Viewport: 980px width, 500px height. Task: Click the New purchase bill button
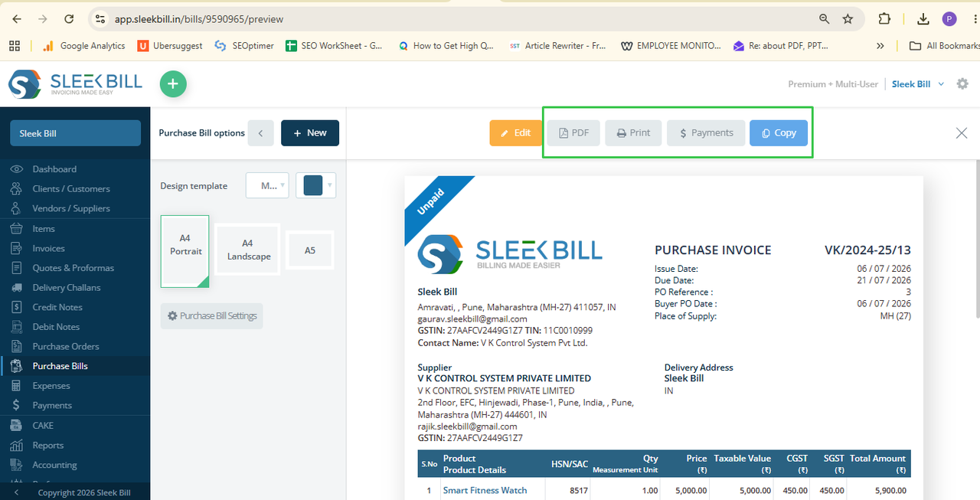click(x=310, y=133)
